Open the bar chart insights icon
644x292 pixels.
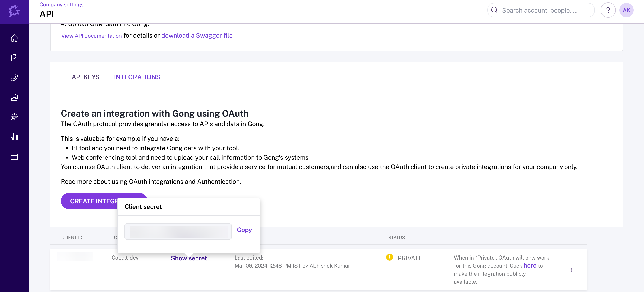coord(14,137)
